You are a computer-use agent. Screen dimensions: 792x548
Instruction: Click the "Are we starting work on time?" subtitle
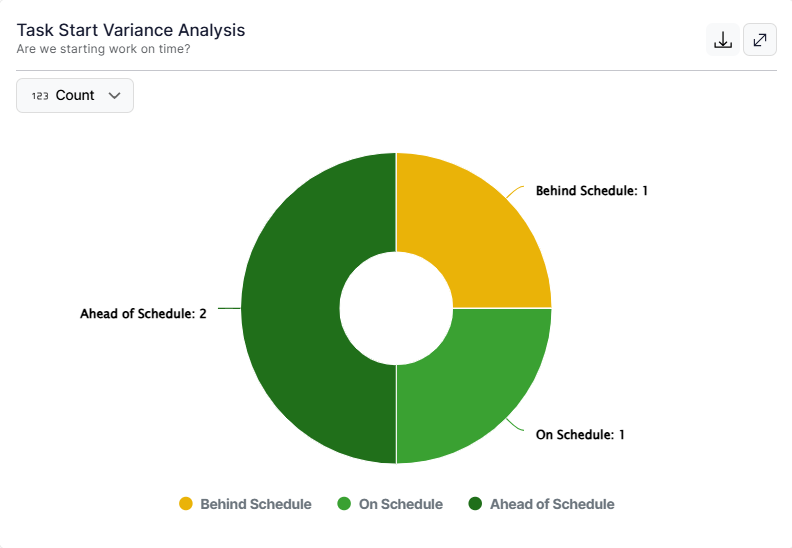[x=104, y=48]
